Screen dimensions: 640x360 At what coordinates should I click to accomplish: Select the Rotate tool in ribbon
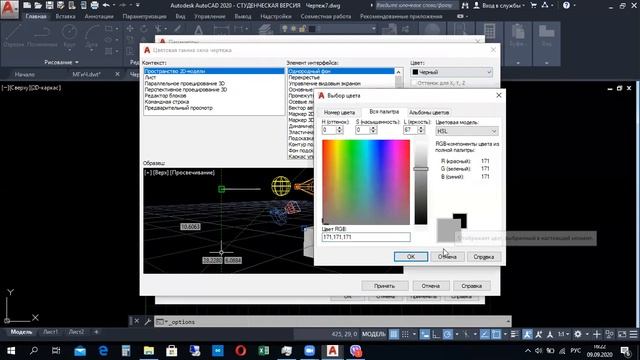(144, 29)
